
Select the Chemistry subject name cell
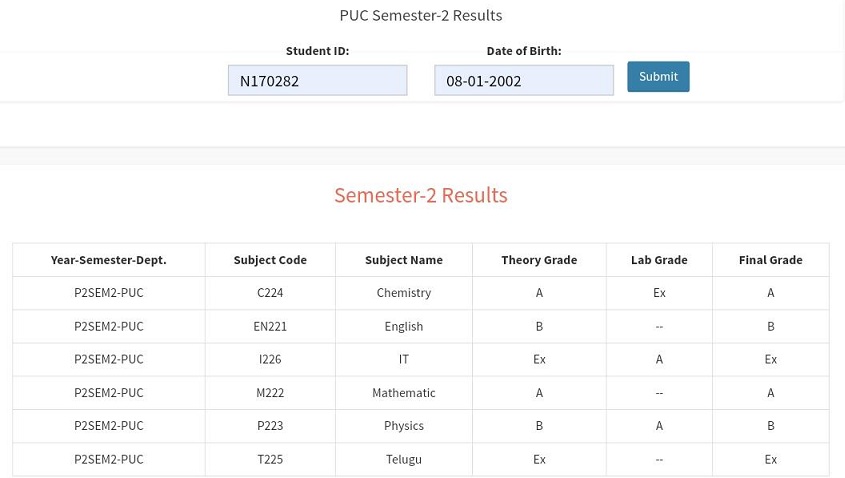coord(404,293)
